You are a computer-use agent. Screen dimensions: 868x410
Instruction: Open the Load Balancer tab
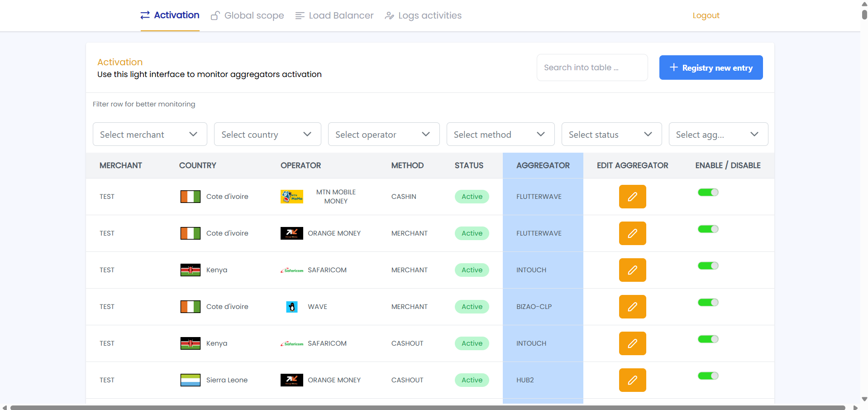click(x=334, y=15)
